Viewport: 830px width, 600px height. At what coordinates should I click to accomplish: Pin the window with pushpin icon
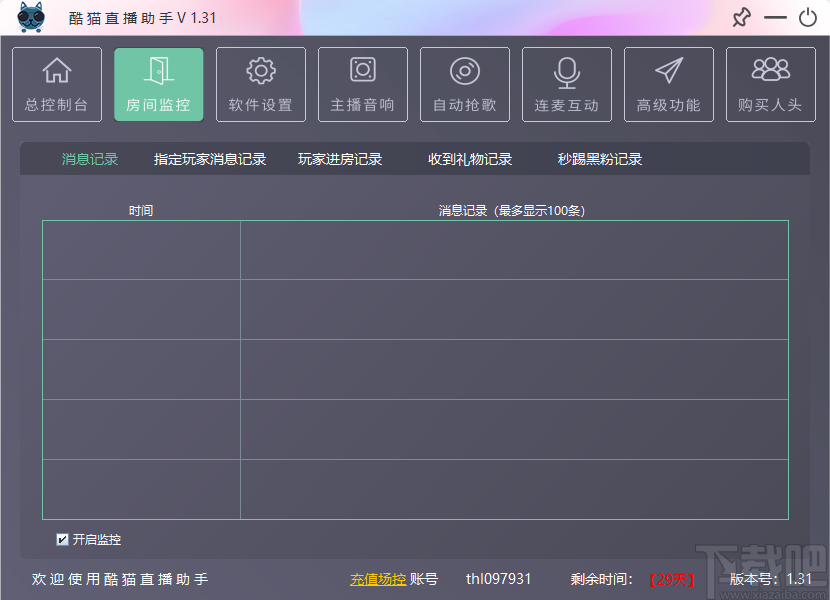(x=742, y=17)
